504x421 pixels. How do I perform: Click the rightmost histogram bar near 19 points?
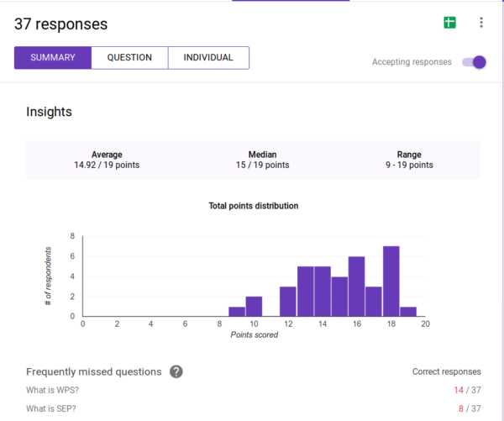[x=408, y=312]
